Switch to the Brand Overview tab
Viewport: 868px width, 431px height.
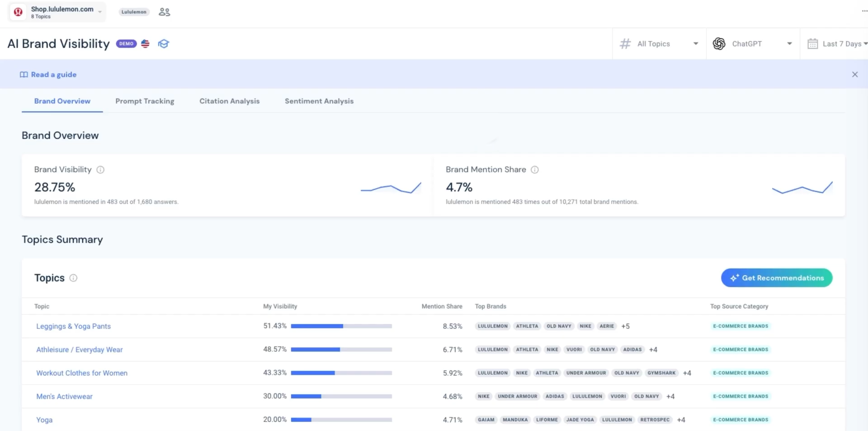pos(62,101)
